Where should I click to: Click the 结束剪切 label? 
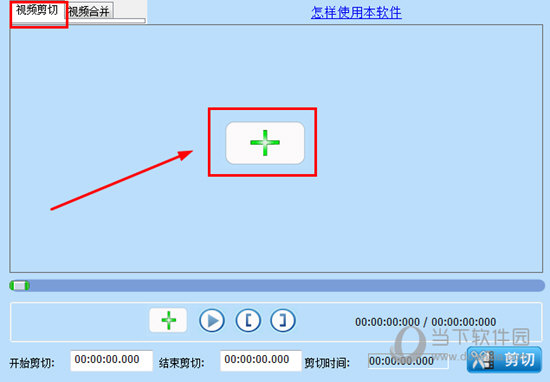point(182,363)
